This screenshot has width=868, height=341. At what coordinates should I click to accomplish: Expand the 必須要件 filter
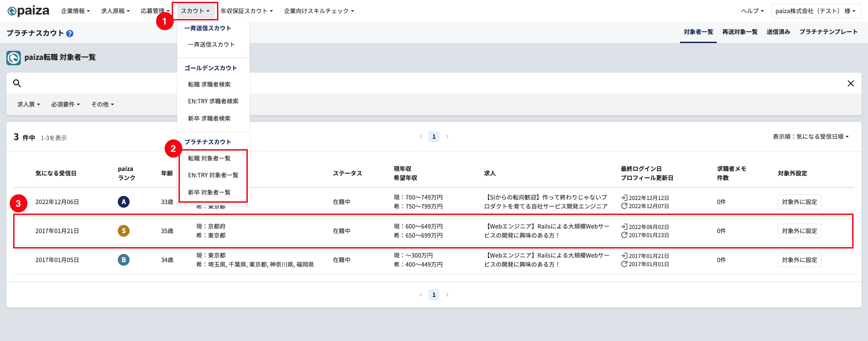pyautogui.click(x=65, y=104)
